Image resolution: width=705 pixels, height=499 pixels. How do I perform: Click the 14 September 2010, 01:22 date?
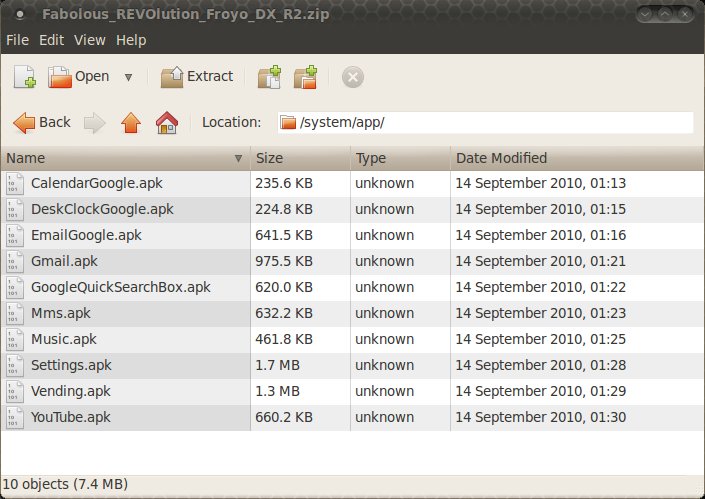click(540, 287)
